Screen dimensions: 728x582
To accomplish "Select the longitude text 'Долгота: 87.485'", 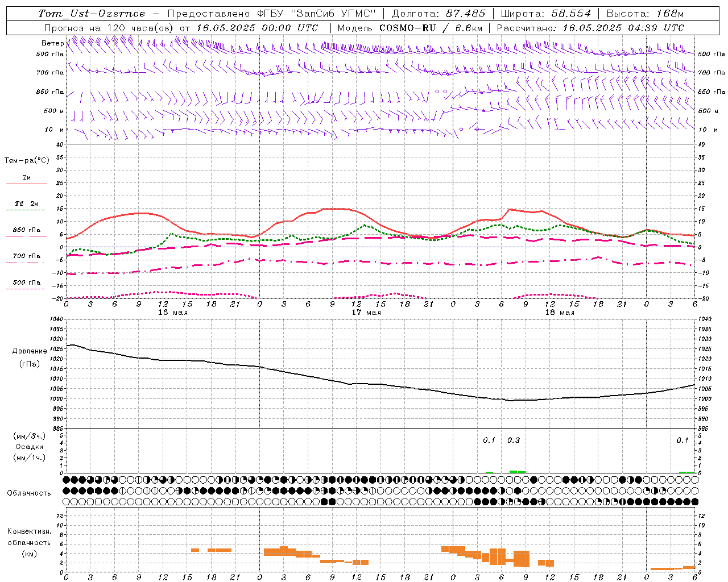I will pos(439,14).
